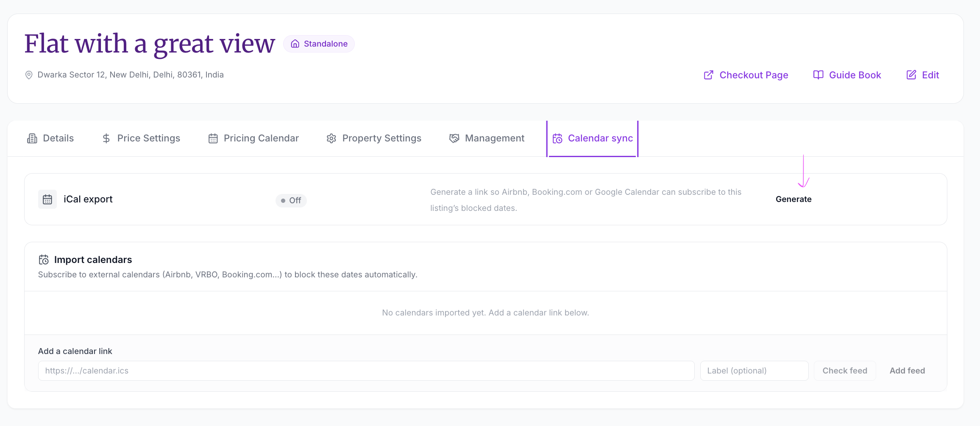
Task: Click the house icon in the Standalone badge
Action: pyautogui.click(x=295, y=44)
